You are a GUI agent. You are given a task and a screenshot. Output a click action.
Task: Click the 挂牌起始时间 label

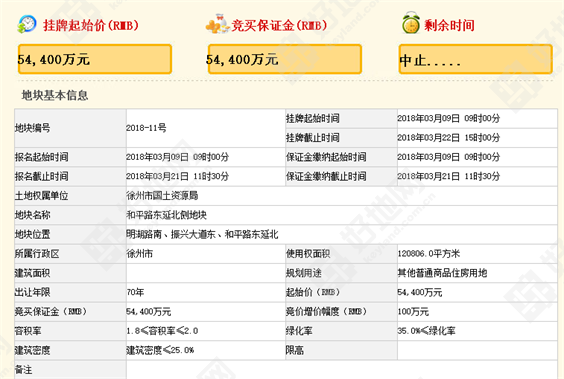click(x=313, y=118)
